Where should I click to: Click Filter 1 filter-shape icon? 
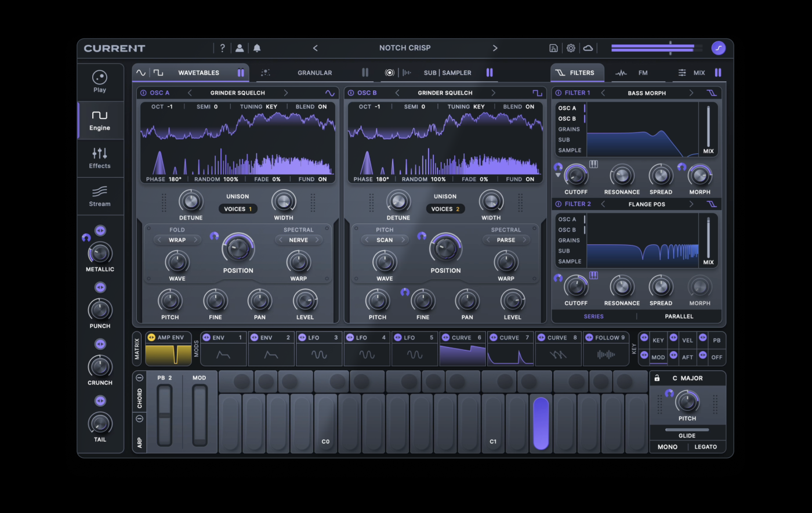click(x=712, y=93)
